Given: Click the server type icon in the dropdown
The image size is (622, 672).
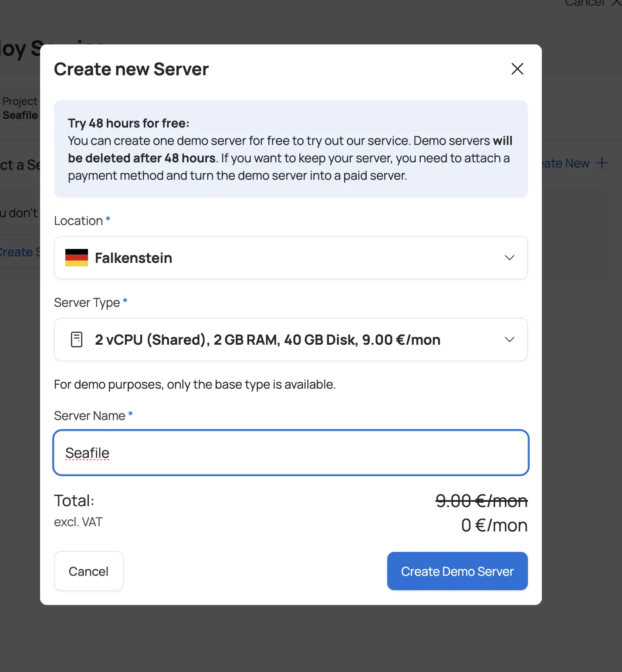Looking at the screenshot, I should point(76,339).
